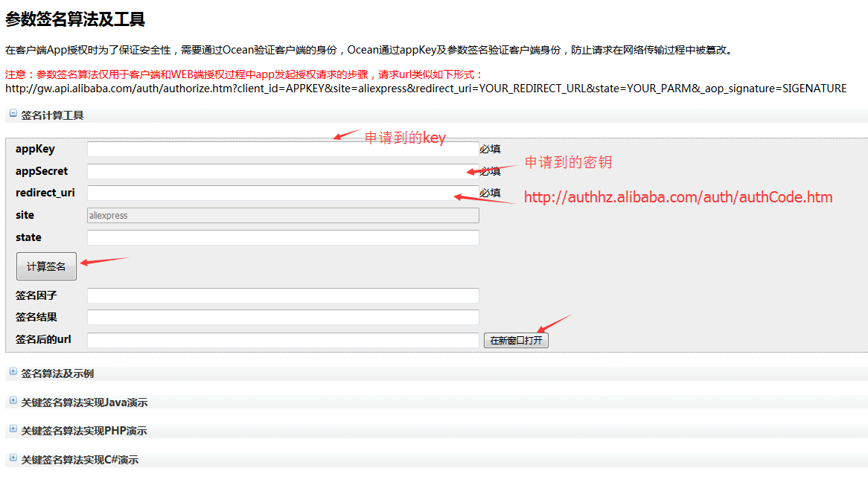The image size is (868, 494).
Task: Click the 关键签名算法实现Java演示 title text
Action: (x=84, y=402)
